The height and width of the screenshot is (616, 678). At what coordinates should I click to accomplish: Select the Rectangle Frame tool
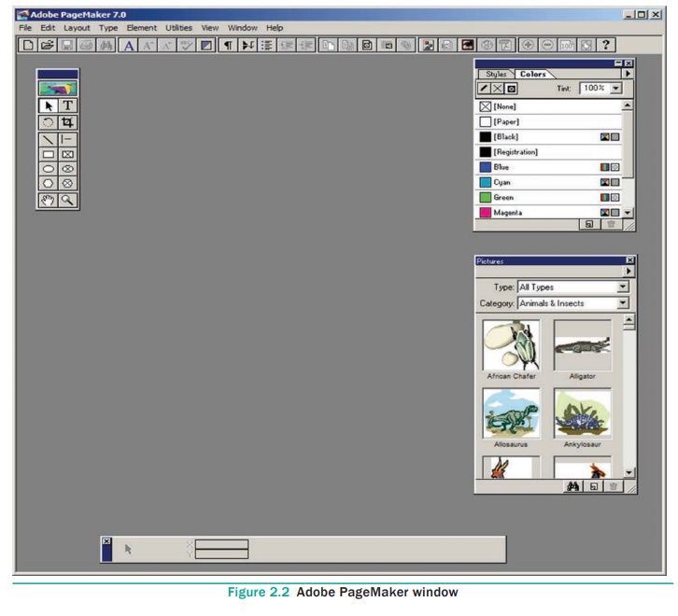click(67, 154)
